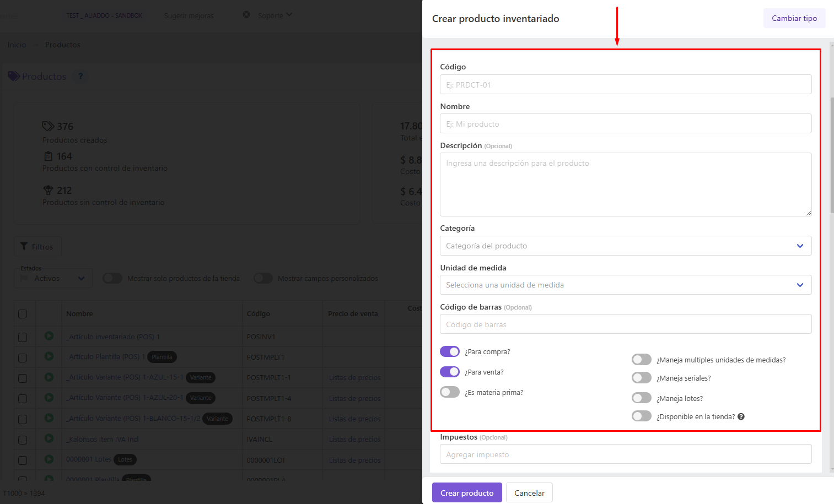Turn on ¿Es materia prima? switch
834x504 pixels.
coord(450,392)
